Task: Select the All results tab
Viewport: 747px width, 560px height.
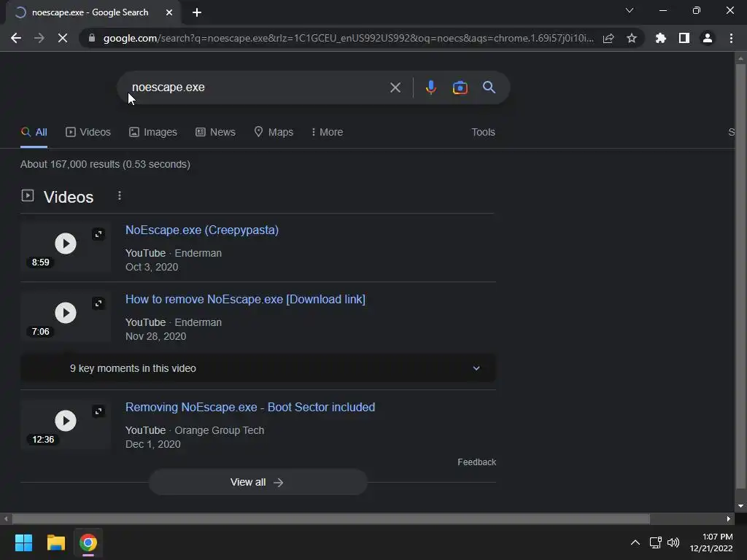Action: [x=34, y=133]
